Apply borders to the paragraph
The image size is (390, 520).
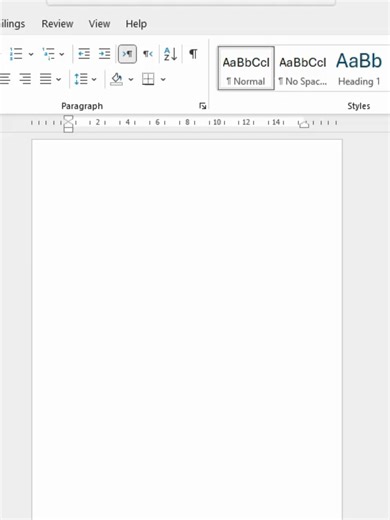pos(148,79)
